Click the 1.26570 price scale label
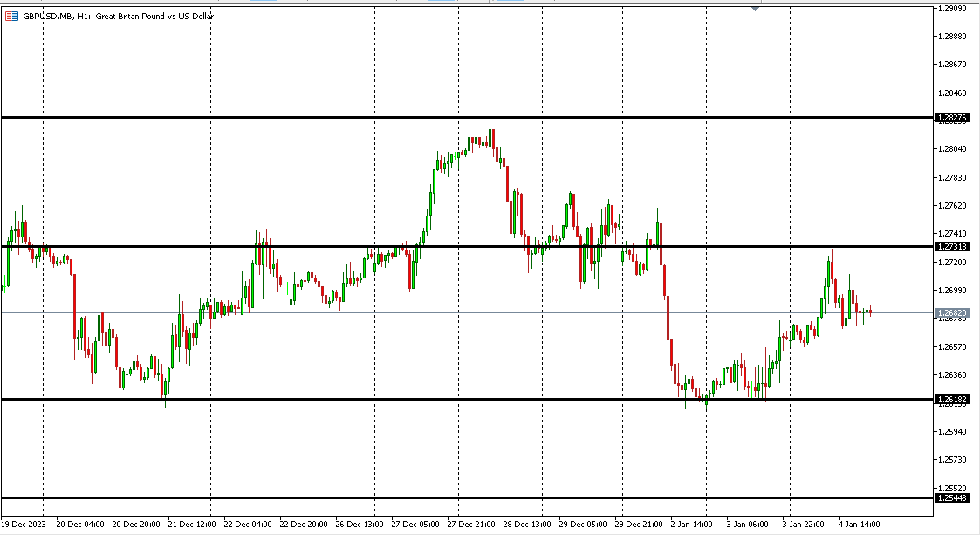980x535 pixels. (952, 346)
